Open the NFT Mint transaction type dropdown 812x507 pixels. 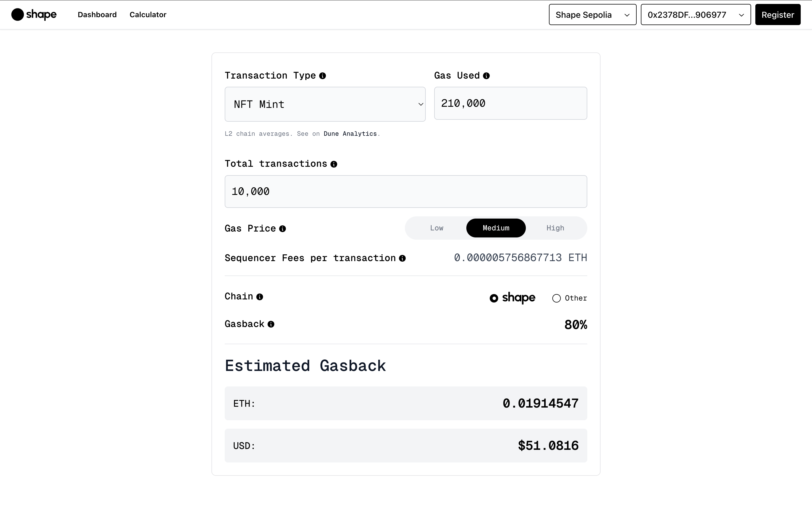[325, 104]
